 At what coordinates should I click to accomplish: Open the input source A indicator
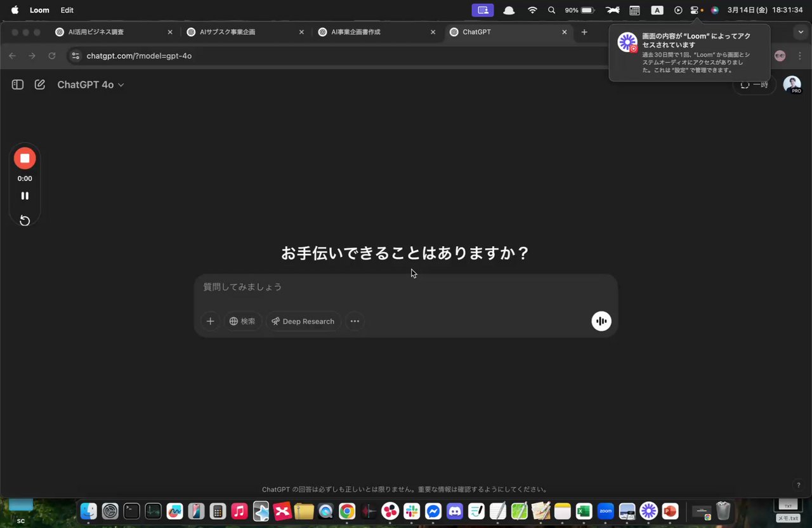coord(657,10)
